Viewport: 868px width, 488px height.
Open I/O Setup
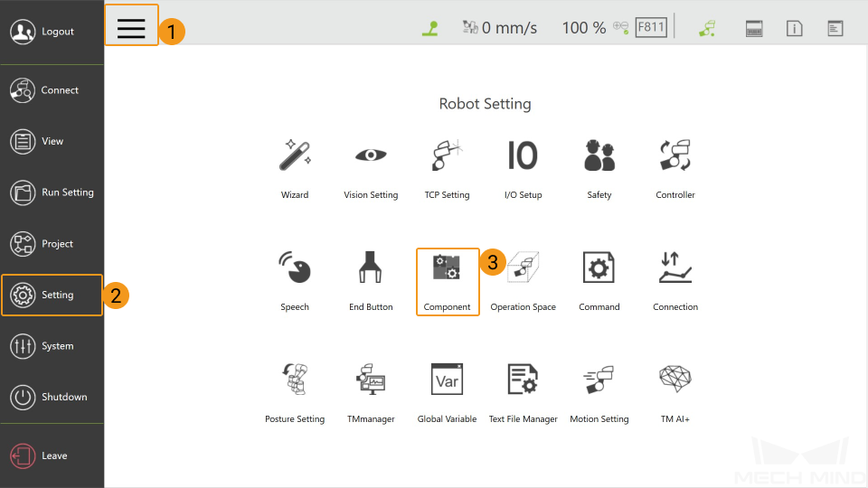point(524,169)
